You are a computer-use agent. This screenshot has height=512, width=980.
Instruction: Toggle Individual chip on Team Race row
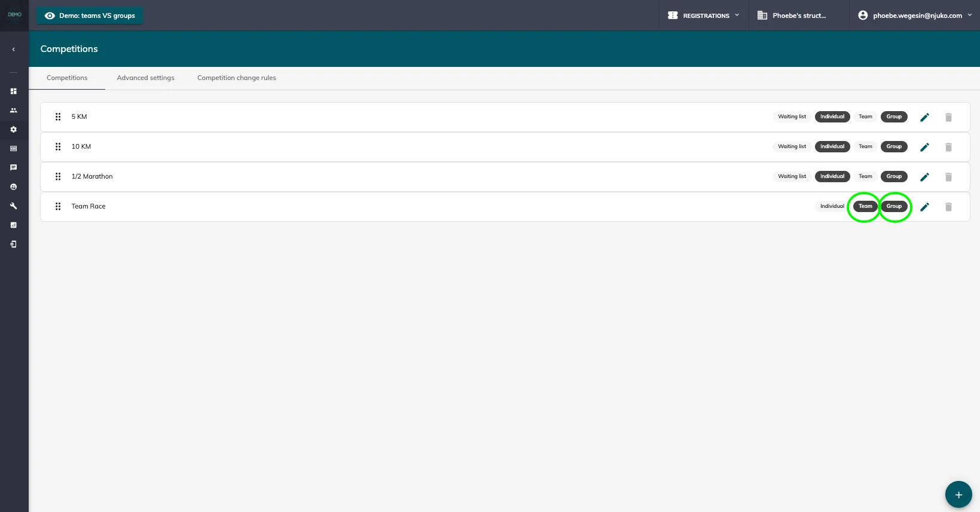pos(832,207)
